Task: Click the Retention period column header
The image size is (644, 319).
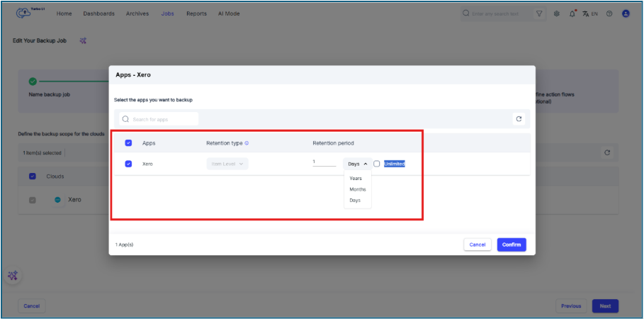Action: coord(333,143)
